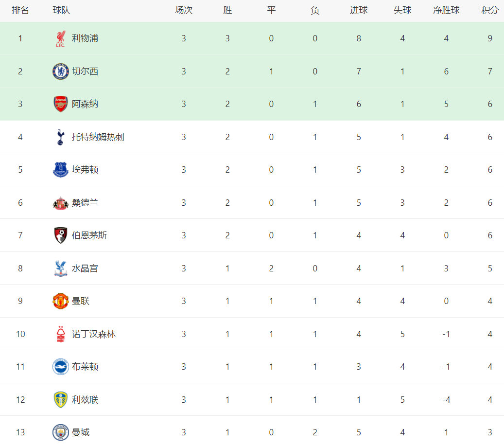Click the 进球 column header
Image resolution: width=504 pixels, height=447 pixels.
coord(359,10)
